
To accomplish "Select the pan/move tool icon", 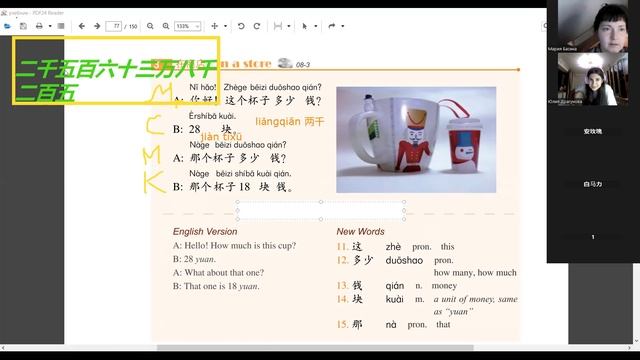I will 215,26.
